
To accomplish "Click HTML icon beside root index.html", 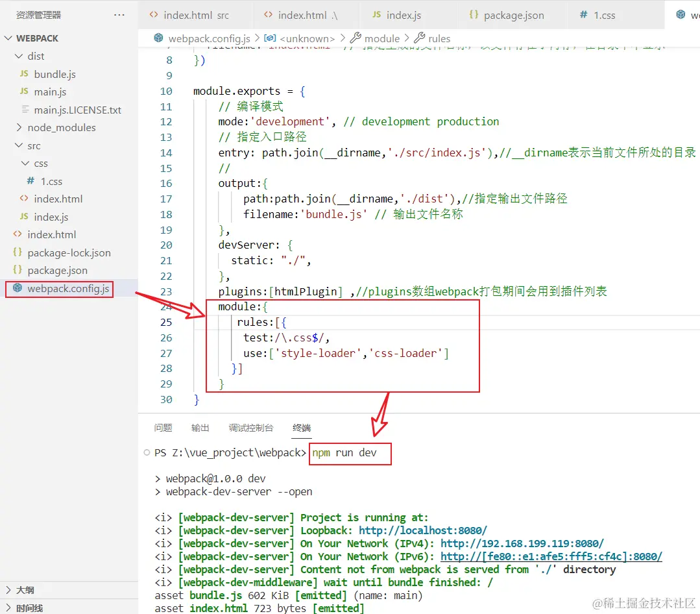I will (x=18, y=234).
